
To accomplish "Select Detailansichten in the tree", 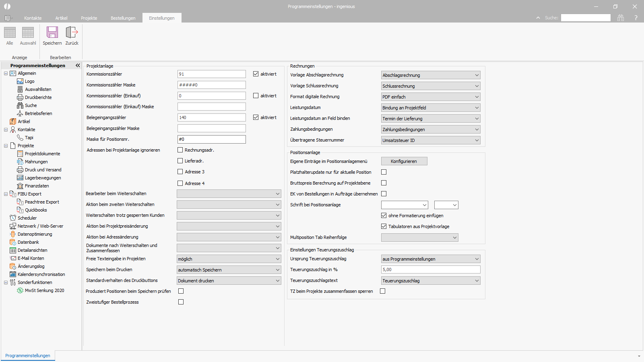I will [x=32, y=250].
